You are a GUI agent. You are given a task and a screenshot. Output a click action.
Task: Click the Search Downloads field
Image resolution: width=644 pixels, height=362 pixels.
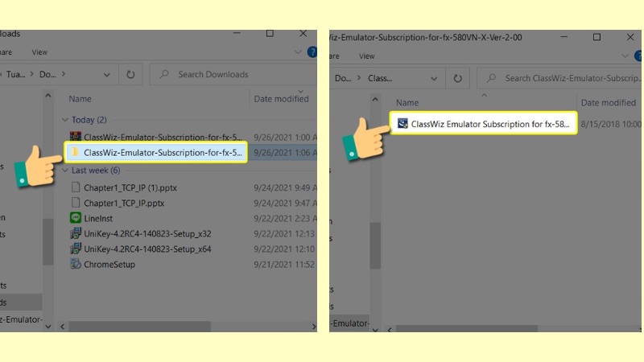point(233,74)
